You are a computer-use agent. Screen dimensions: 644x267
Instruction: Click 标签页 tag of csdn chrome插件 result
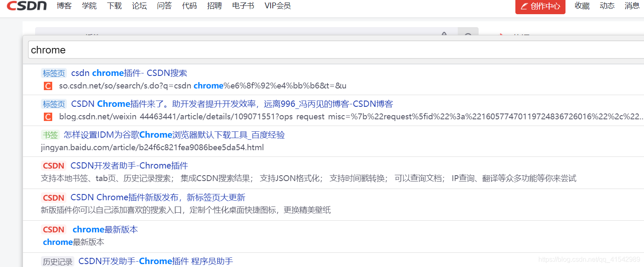tap(54, 73)
